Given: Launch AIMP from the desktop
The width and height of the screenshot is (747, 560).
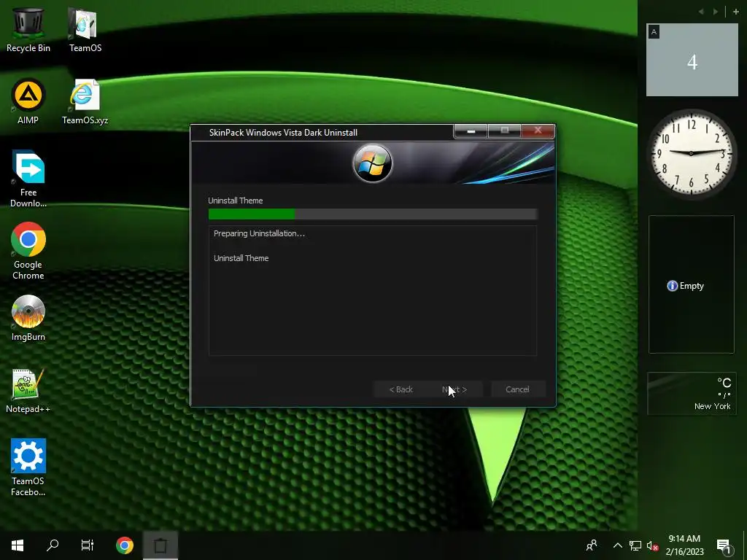Looking at the screenshot, I should coord(28,102).
